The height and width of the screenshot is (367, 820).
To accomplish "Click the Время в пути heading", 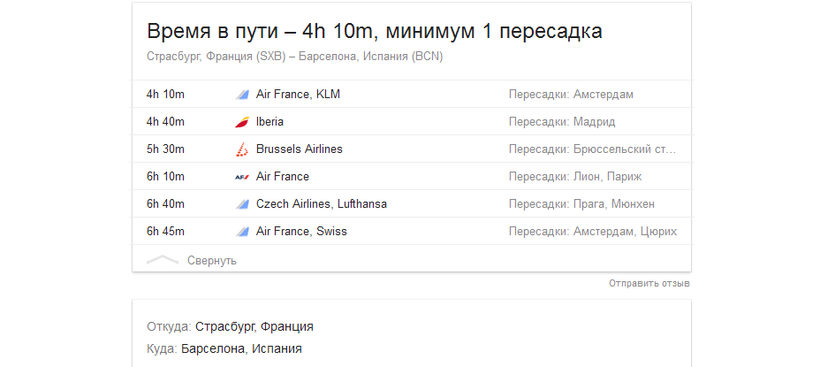I will 374,31.
